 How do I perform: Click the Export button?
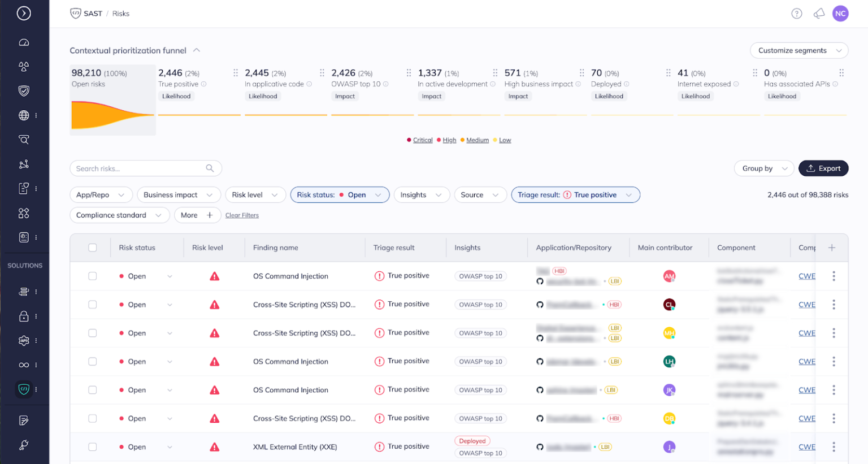(823, 168)
